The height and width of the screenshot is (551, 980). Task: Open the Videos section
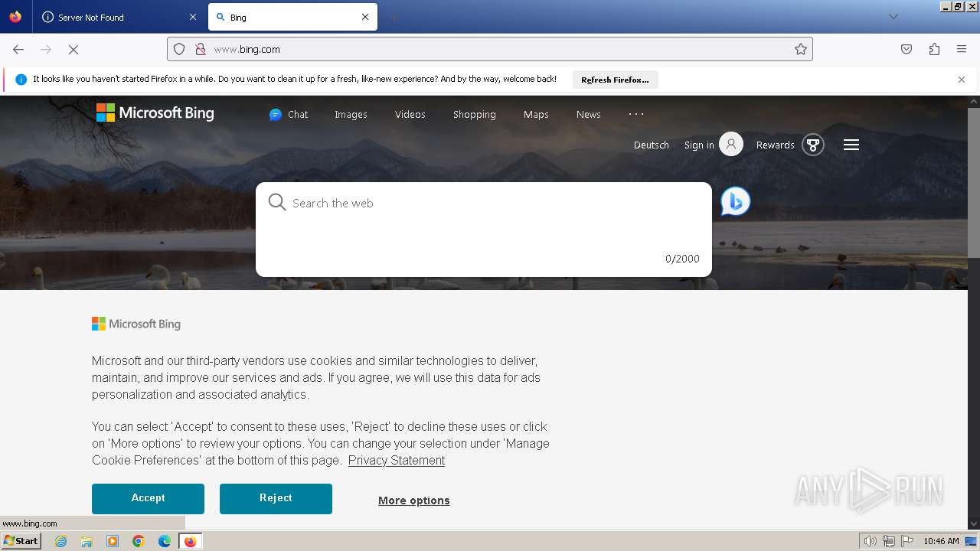[410, 115]
